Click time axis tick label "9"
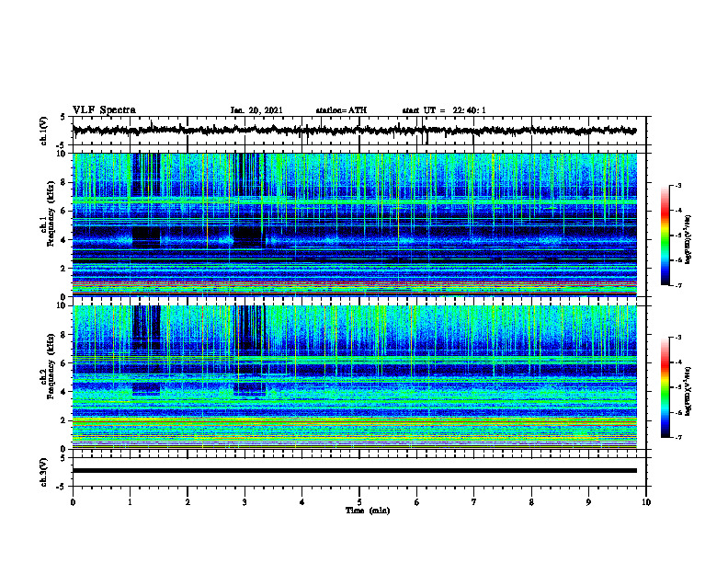 coord(588,502)
